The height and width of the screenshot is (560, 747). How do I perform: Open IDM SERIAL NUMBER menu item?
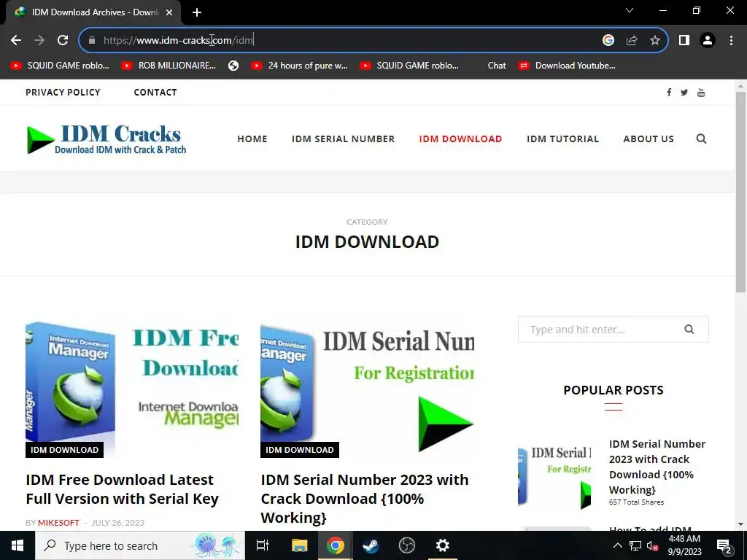pos(343,139)
